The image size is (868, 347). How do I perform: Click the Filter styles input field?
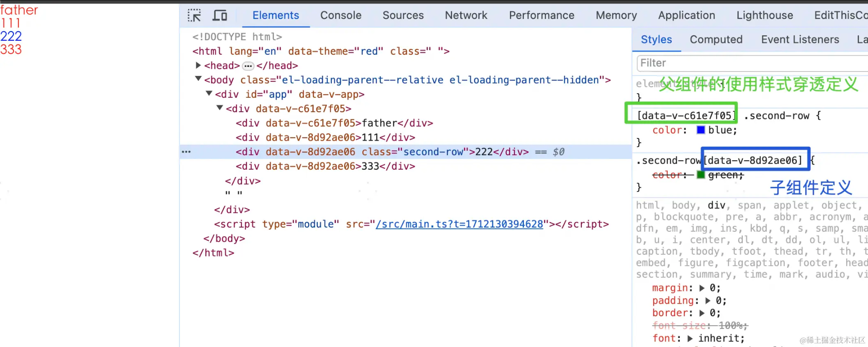coord(752,63)
